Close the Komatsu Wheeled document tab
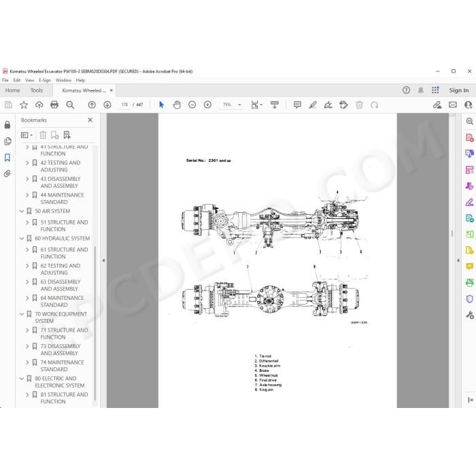This screenshot has height=476, width=476. [x=112, y=90]
